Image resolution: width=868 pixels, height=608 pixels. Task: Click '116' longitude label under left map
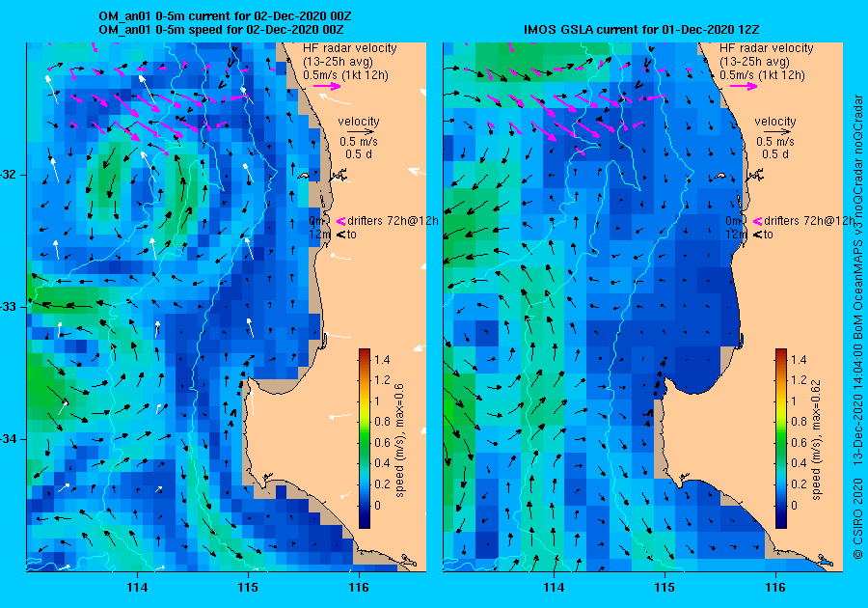point(359,588)
